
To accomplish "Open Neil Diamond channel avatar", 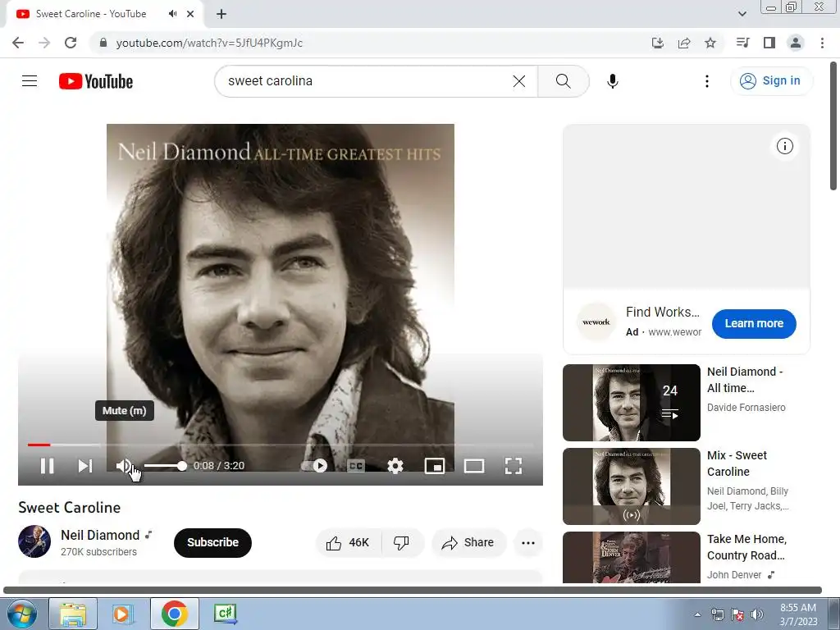I will click(34, 541).
